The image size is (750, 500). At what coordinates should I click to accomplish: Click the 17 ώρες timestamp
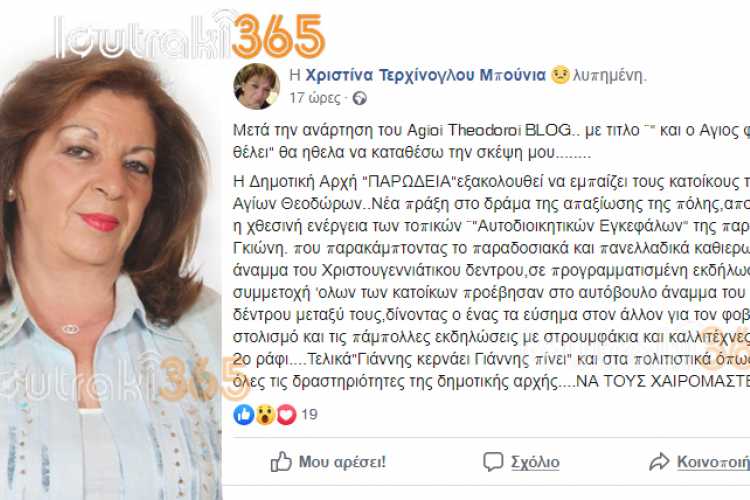pos(315,98)
